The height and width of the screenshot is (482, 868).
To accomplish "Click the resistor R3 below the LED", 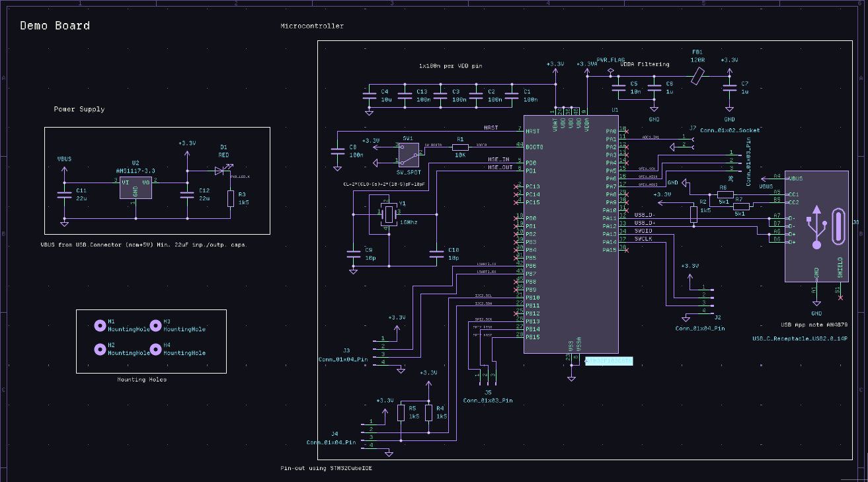I will coord(231,198).
